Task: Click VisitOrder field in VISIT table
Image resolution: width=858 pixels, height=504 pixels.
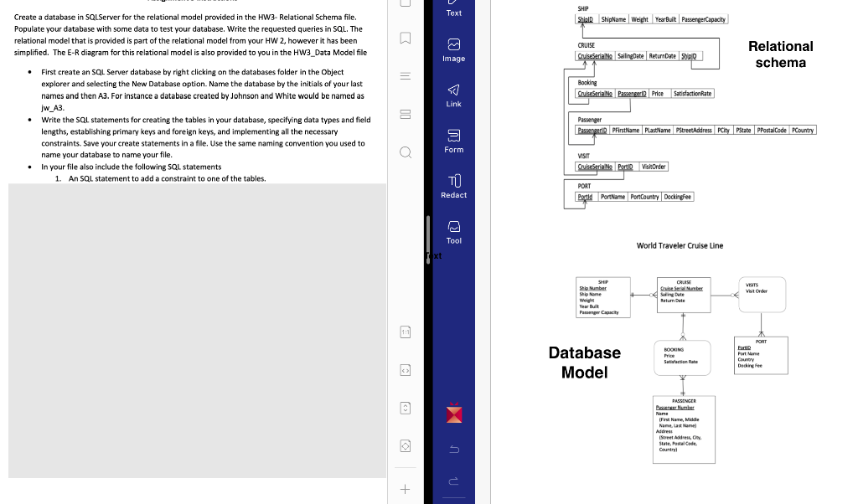Action: pos(654,167)
